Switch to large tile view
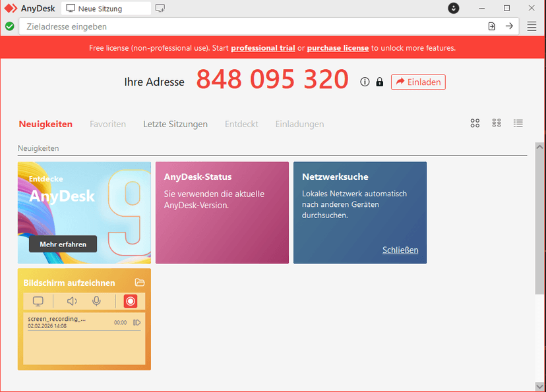This screenshot has width=546, height=392. (x=475, y=123)
